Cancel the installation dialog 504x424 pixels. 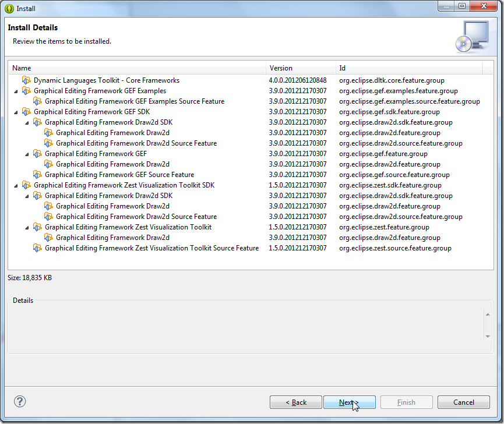point(463,402)
